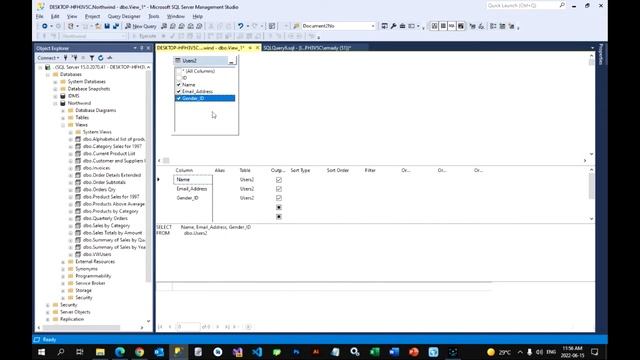
Task: Toggle the Results Pane toolbar icon
Action: coord(461,26)
